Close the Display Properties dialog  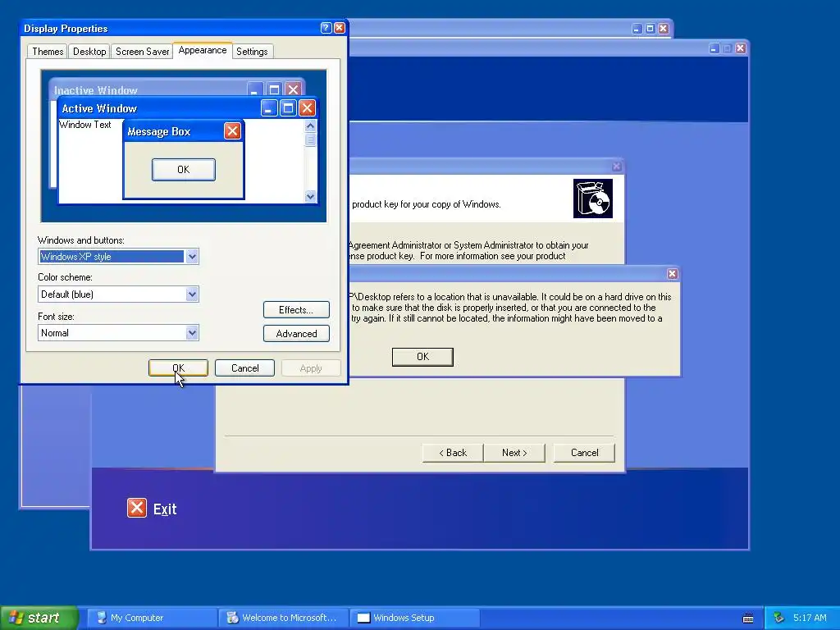(340, 28)
